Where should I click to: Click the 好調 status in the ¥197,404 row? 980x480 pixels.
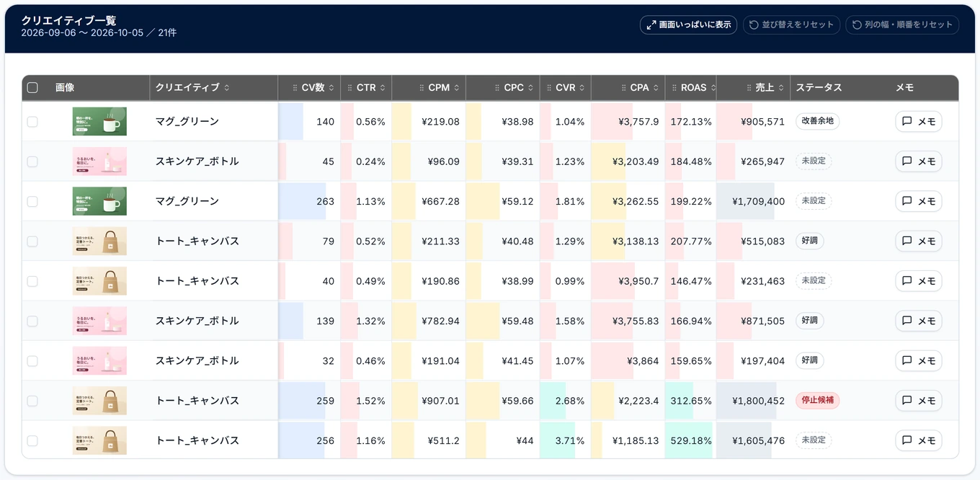(809, 360)
